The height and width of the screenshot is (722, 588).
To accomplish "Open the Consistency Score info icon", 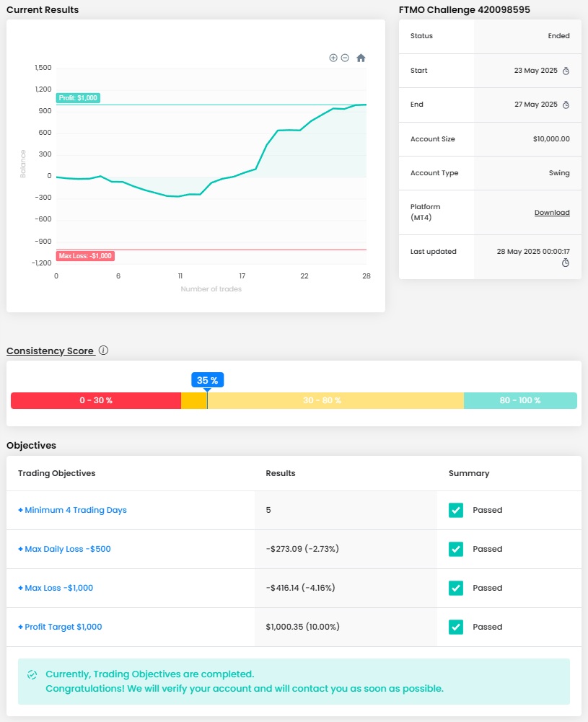I will 104,351.
